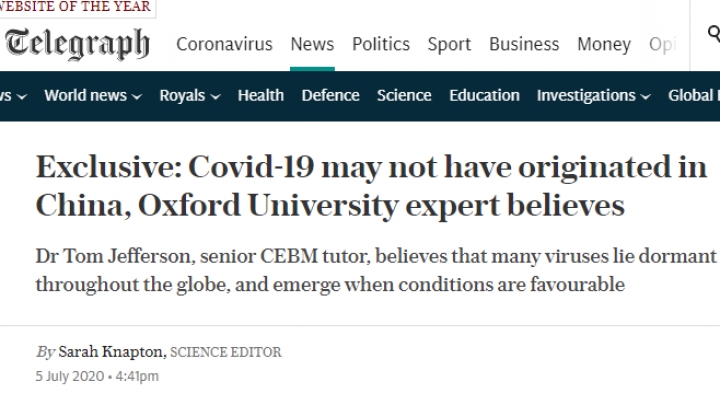Screen dimensions: 720x405
Task: Open the Defence subsection
Action: (330, 96)
